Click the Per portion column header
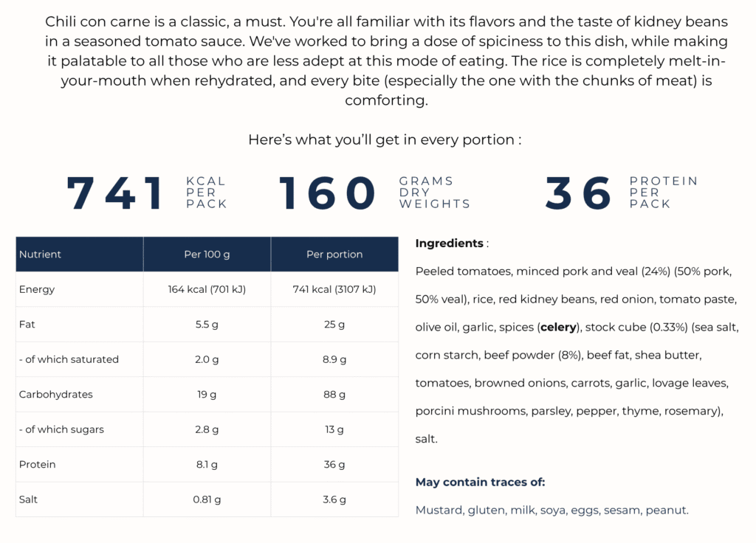Viewport: 756px width, 543px height. [x=334, y=254]
